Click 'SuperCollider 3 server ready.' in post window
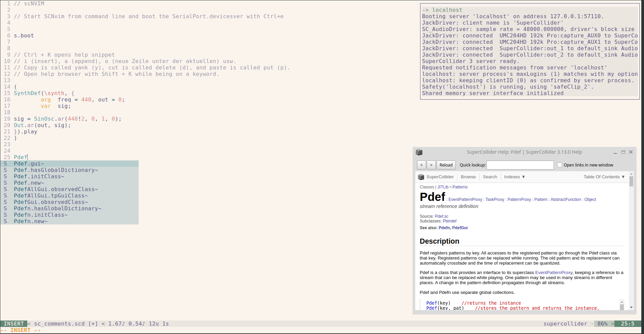This screenshot has width=644, height=334. [471, 61]
